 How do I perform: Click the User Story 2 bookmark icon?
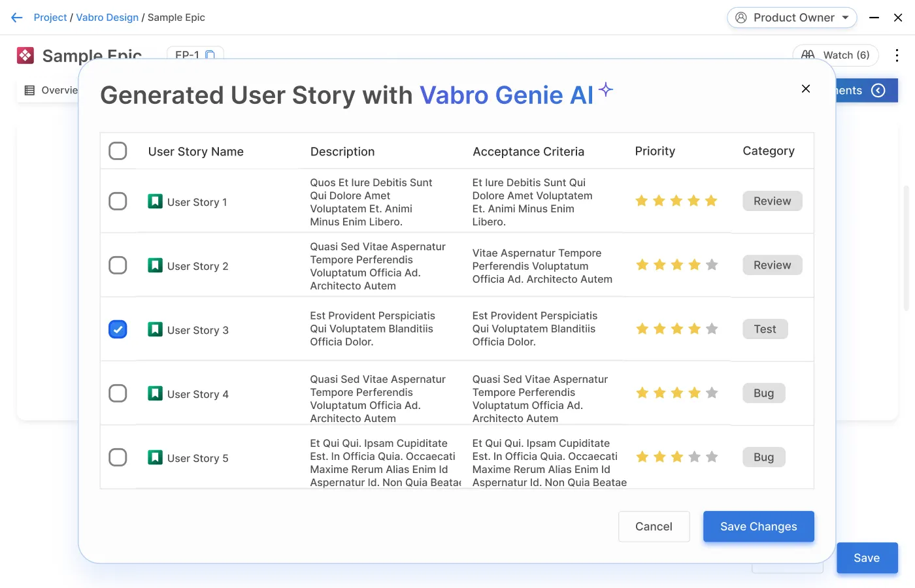(155, 265)
